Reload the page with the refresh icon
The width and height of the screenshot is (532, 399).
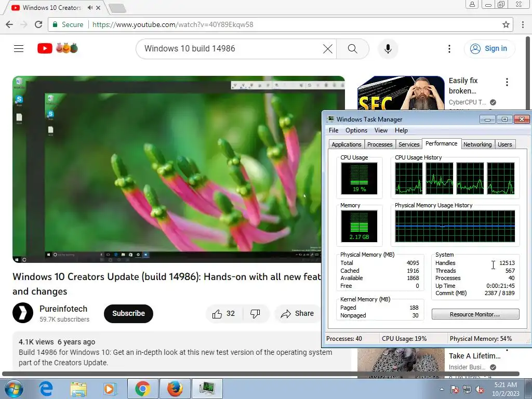click(38, 24)
